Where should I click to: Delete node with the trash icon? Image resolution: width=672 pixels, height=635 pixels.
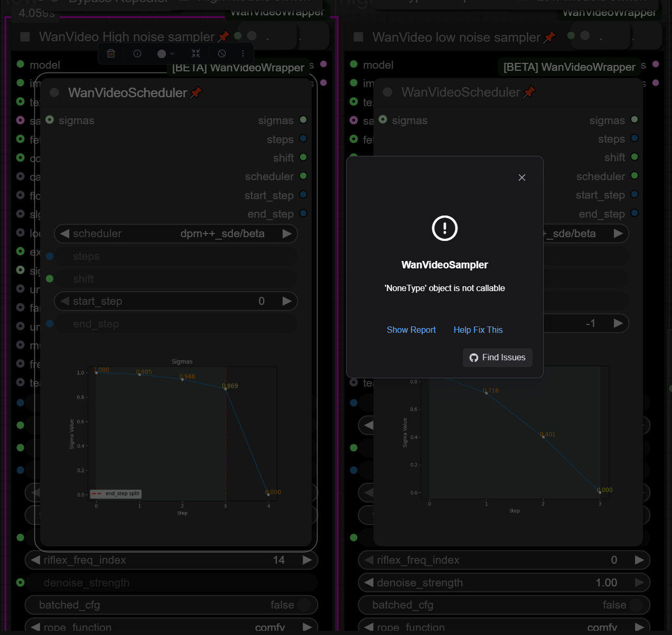111,53
